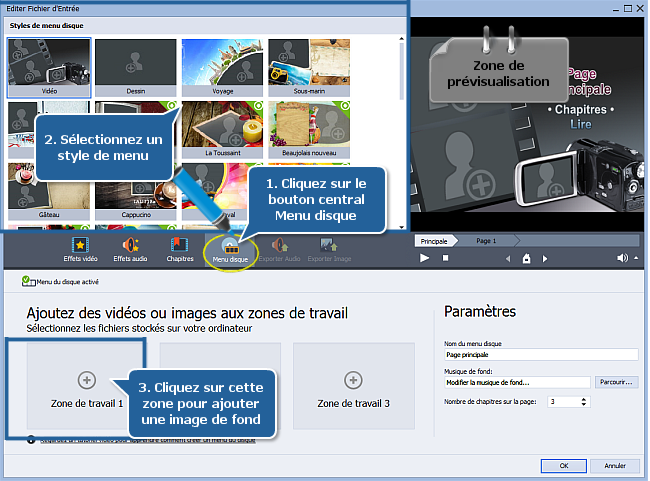Confirm with the OK button
Viewport: 650px width, 481px height.
tap(564, 466)
